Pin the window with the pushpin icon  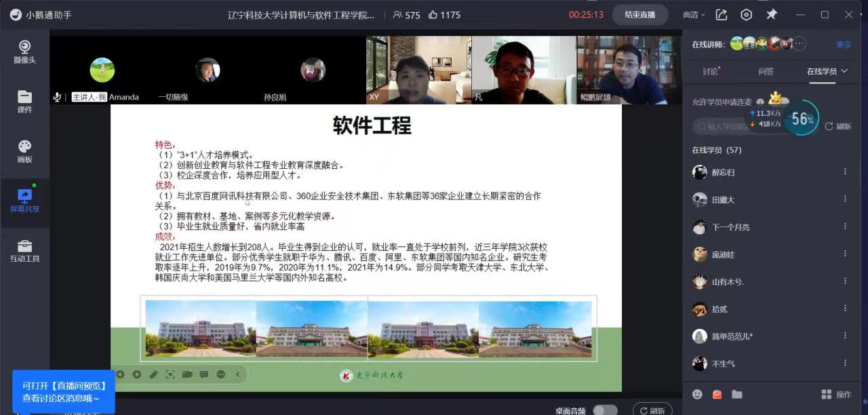(771, 14)
